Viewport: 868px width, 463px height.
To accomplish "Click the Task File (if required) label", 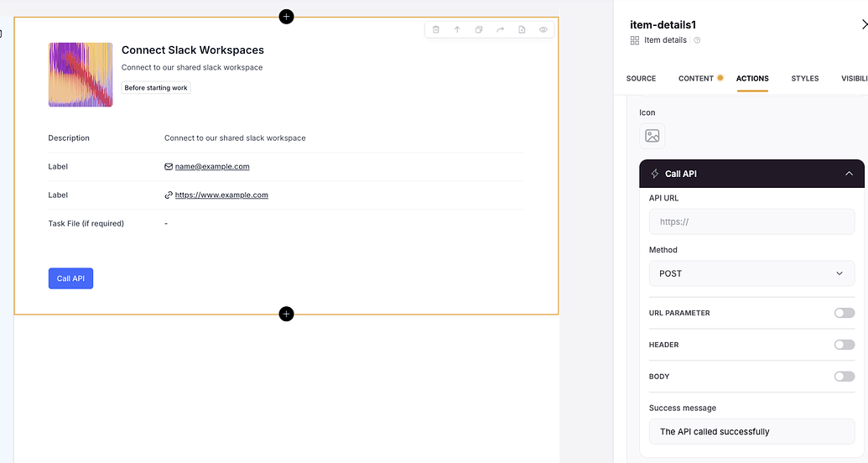I will coord(86,224).
